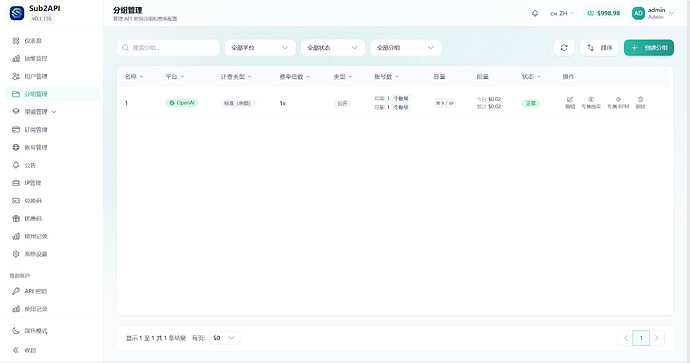This screenshot has width=690, height=363.
Task: Sort by the 状态 column header
Action: (531, 77)
